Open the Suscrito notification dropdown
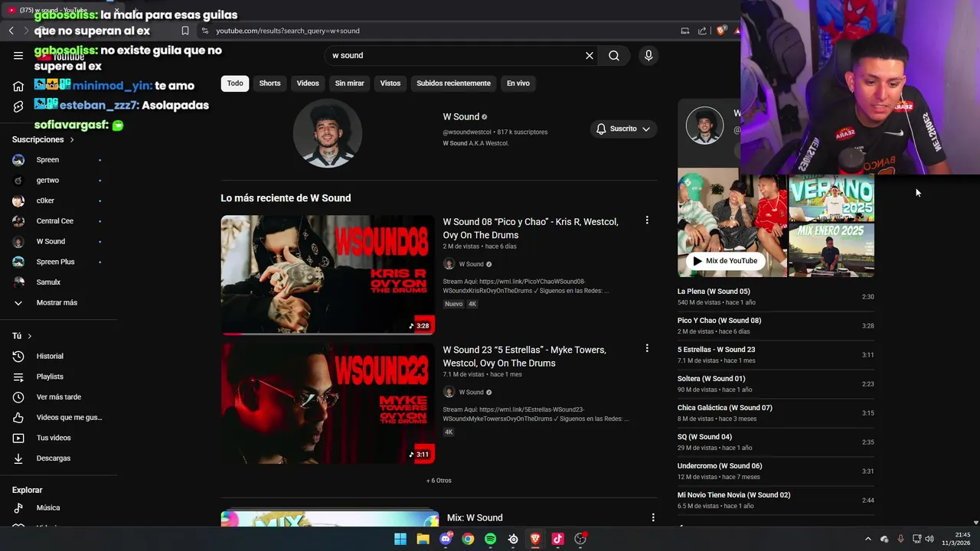980x551 pixels. click(623, 129)
